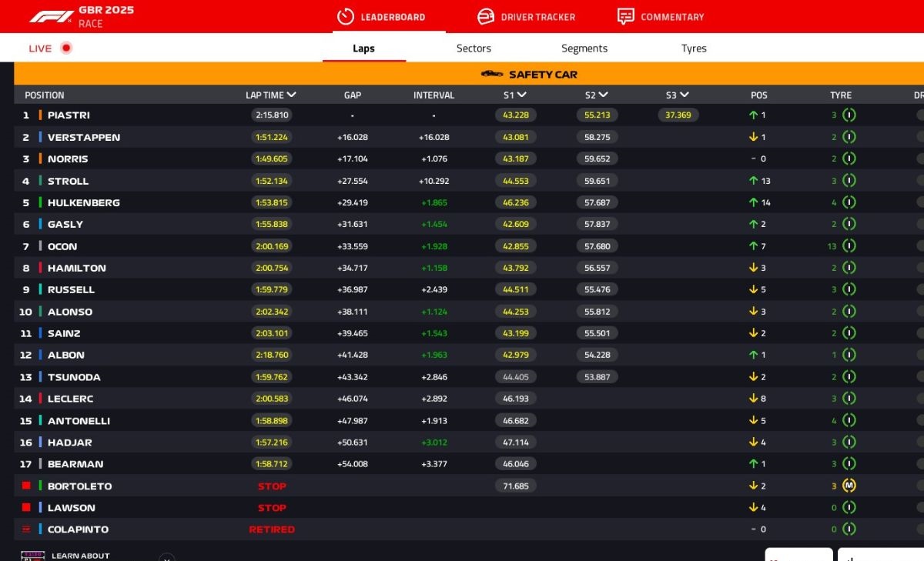
Task: Expand the S1 sector column dropdown
Action: click(x=522, y=95)
